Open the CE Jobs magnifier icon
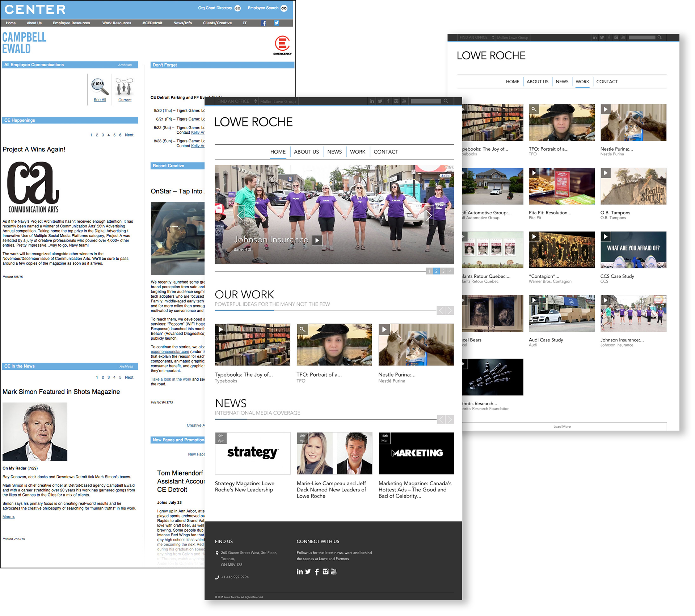The image size is (695, 616). coord(99,87)
